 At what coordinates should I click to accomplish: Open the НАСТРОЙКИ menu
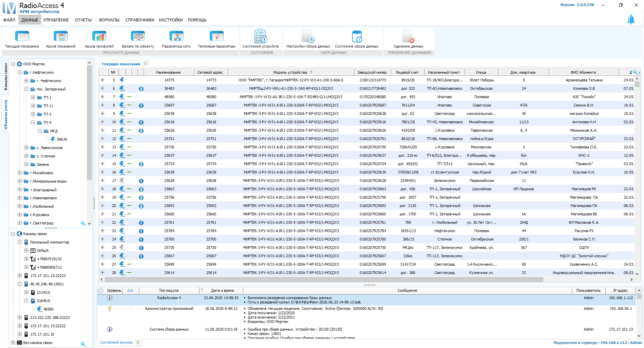pyautogui.click(x=171, y=20)
